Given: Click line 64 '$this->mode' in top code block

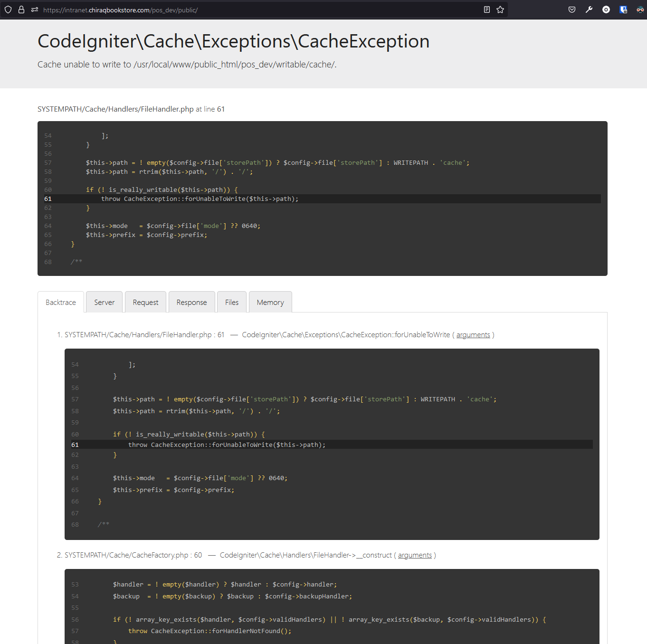Looking at the screenshot, I should 173,226.
